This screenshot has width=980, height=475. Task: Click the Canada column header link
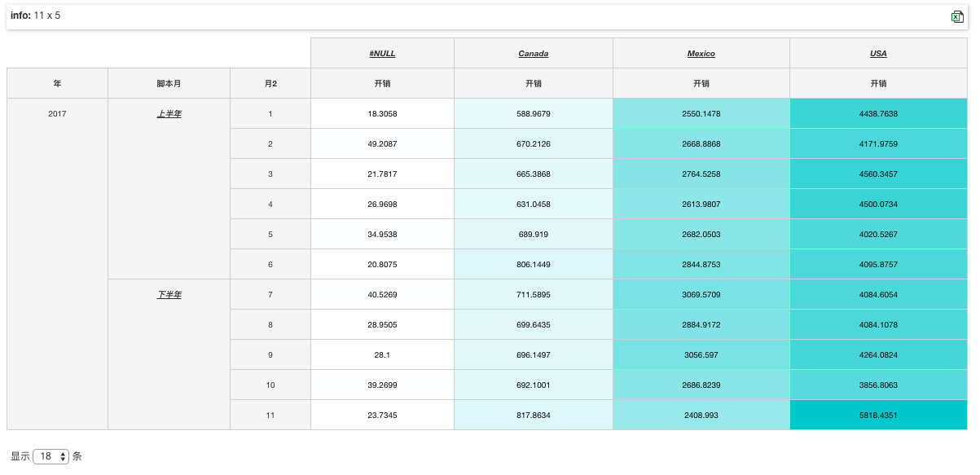click(x=533, y=54)
